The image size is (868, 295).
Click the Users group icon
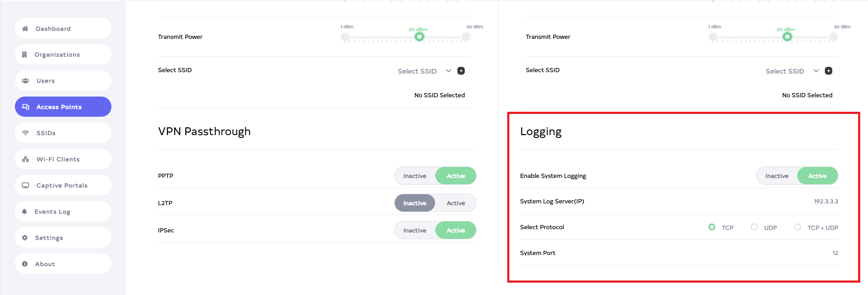pyautogui.click(x=25, y=81)
